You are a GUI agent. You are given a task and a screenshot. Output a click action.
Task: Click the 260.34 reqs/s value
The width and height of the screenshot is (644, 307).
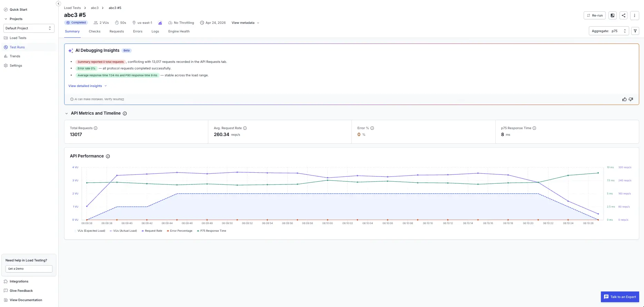pos(227,135)
